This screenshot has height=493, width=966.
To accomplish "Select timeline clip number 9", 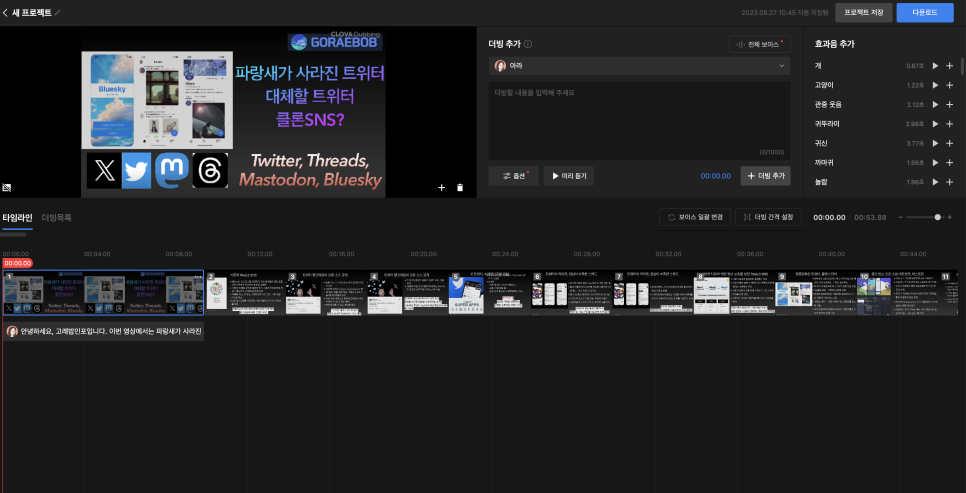I will tap(816, 293).
